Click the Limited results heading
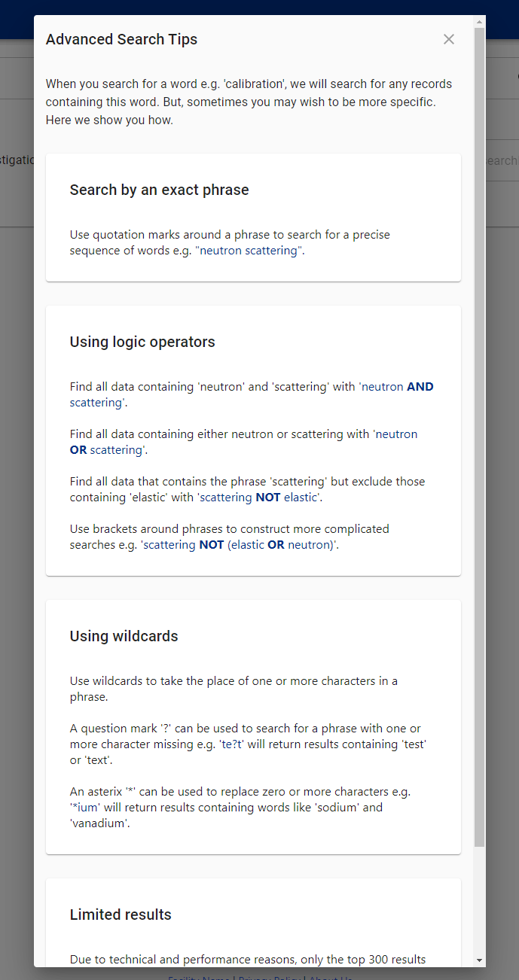519x980 pixels. point(121,914)
